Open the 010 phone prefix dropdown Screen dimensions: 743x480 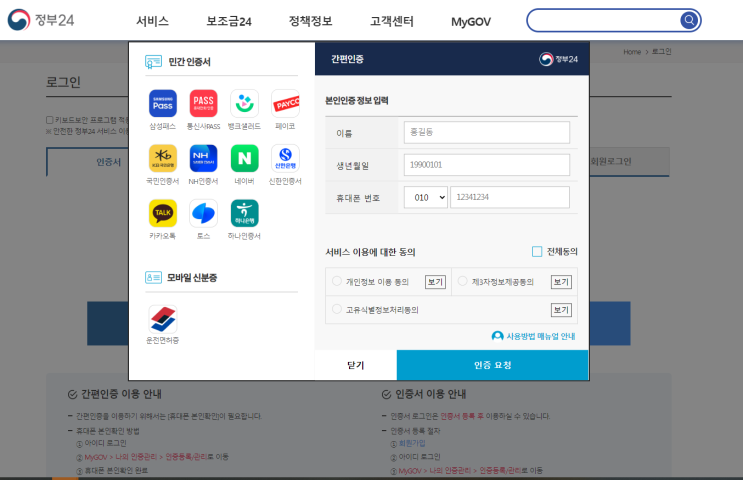[x=426, y=197]
